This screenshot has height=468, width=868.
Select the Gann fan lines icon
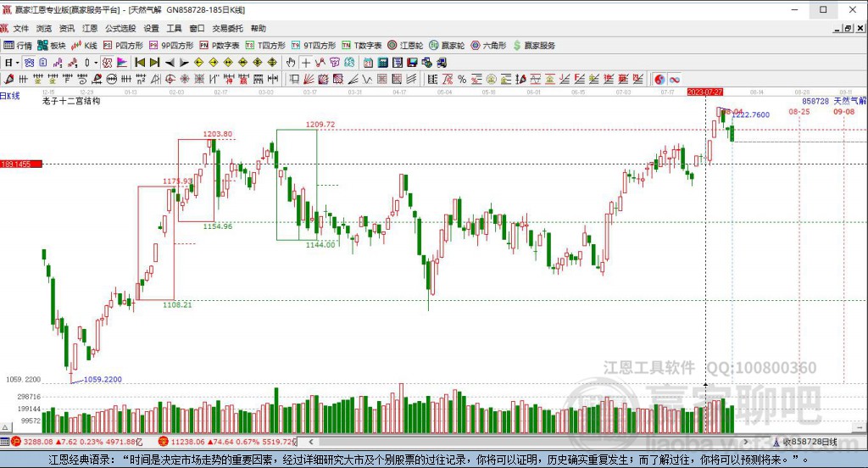[308, 79]
